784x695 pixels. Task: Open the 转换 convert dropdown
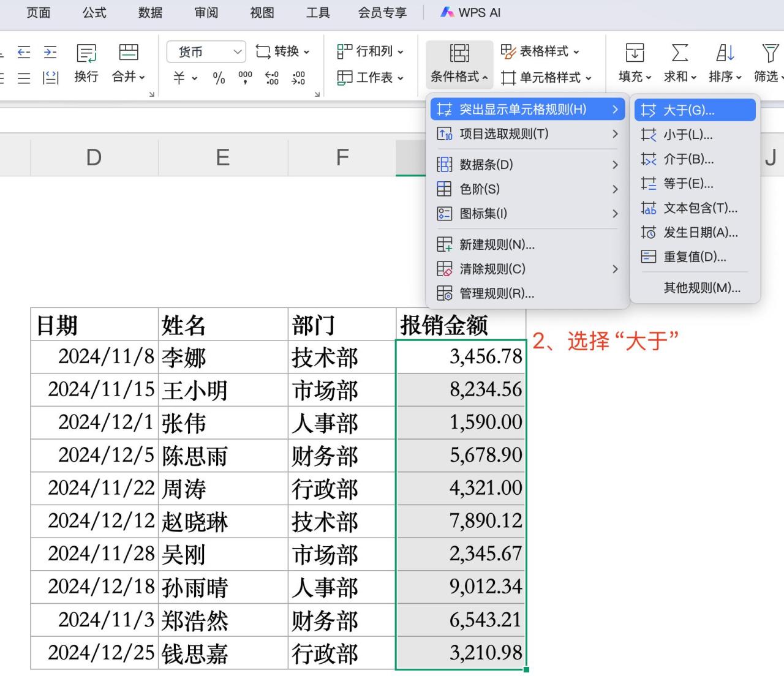[x=282, y=51]
